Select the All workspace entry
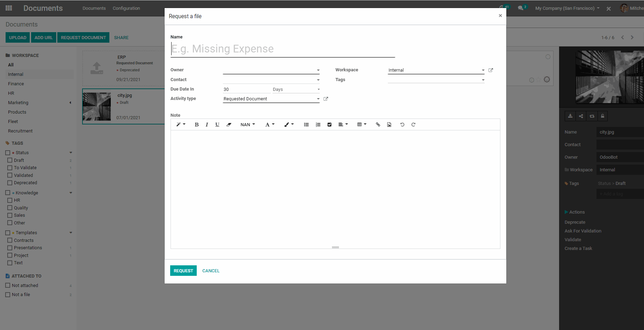The height and width of the screenshot is (330, 644). coord(11,65)
